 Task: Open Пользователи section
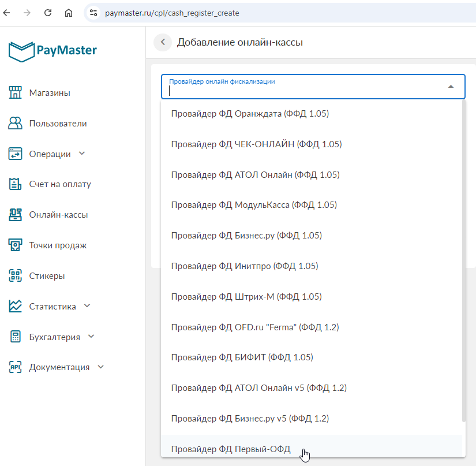(58, 124)
